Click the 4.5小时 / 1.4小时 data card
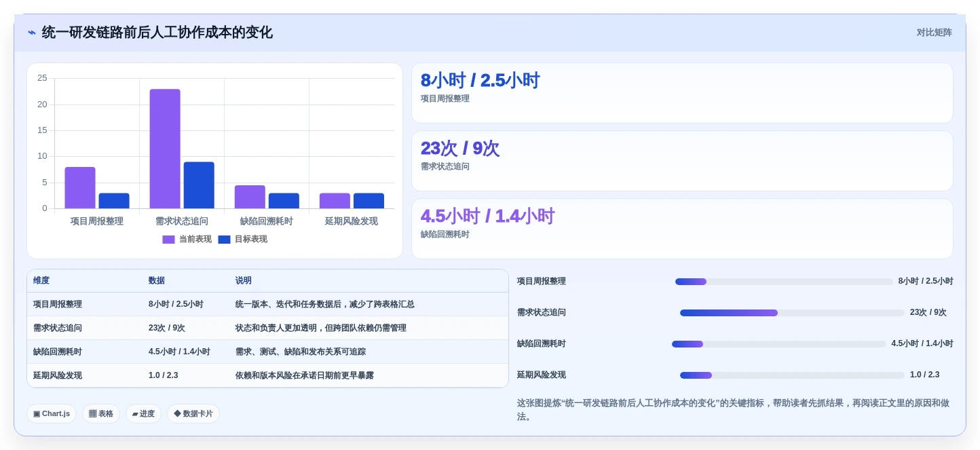The height and width of the screenshot is (450, 980). pyautogui.click(x=682, y=229)
